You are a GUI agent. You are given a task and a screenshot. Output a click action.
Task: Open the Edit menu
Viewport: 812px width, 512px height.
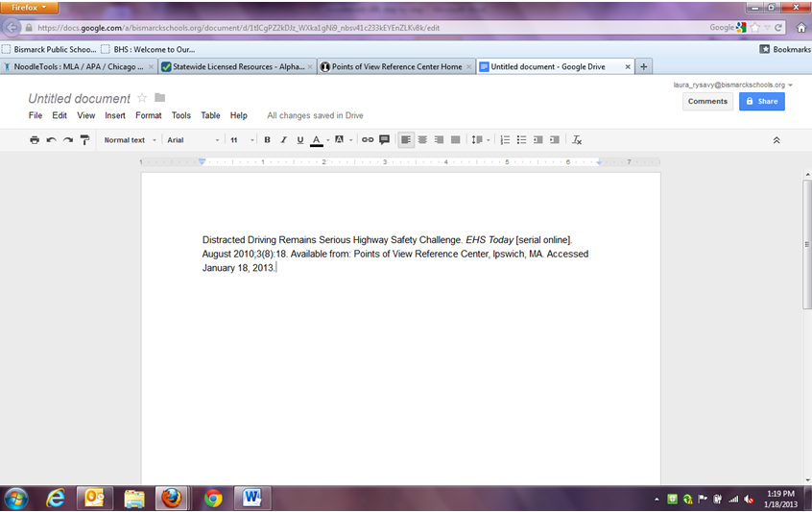tap(60, 115)
